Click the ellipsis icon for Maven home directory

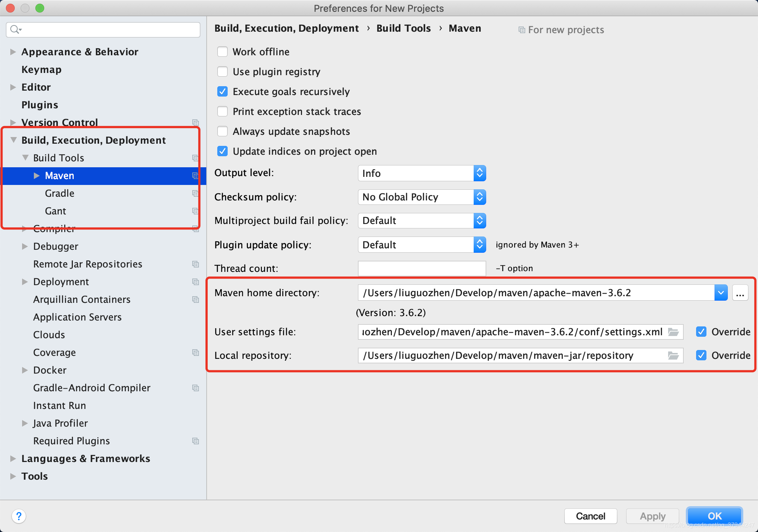click(x=740, y=293)
